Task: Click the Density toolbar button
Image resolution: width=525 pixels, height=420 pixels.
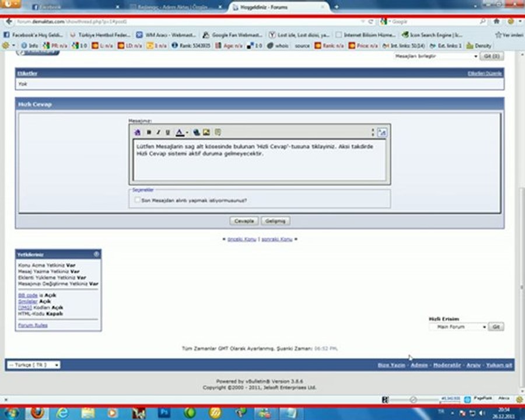Action: (x=479, y=45)
